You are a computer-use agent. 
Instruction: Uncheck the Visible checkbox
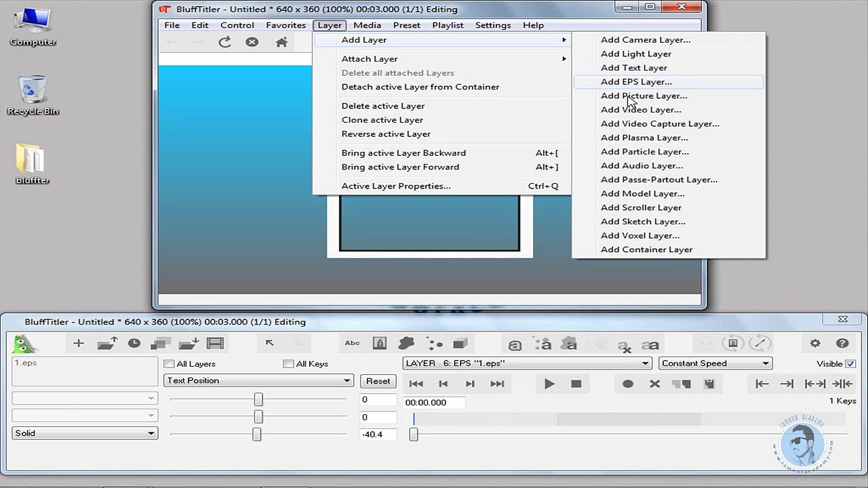pyautogui.click(x=850, y=364)
